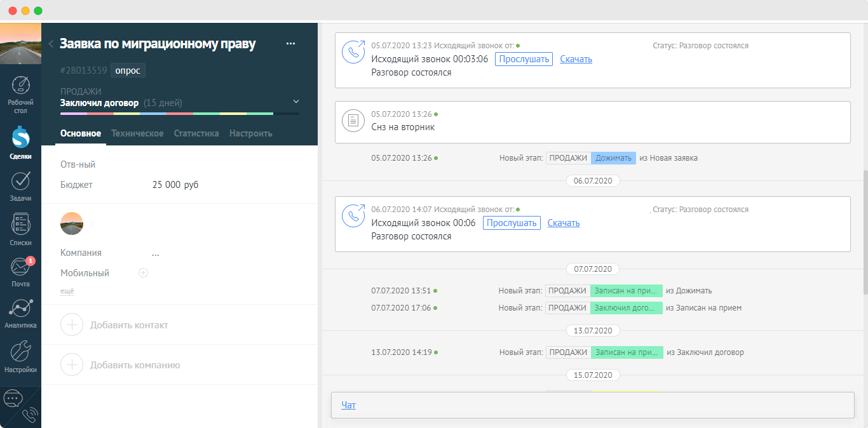
Task: Switch to the Техническое tab
Action: click(x=137, y=133)
